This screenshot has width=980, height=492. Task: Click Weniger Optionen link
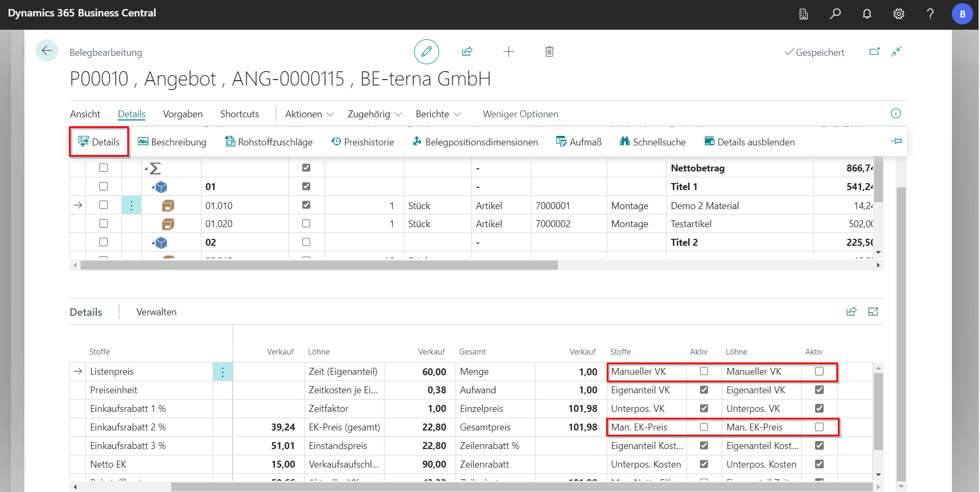[x=520, y=114]
